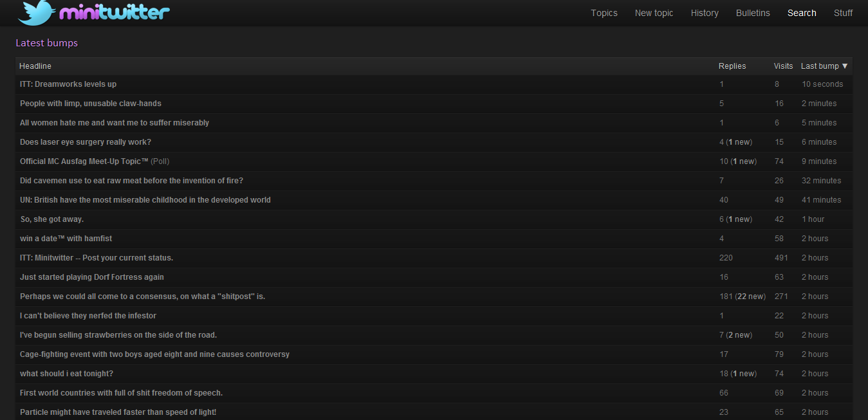
Task: Click the '41 minutes' last bump time
Action: tap(821, 200)
